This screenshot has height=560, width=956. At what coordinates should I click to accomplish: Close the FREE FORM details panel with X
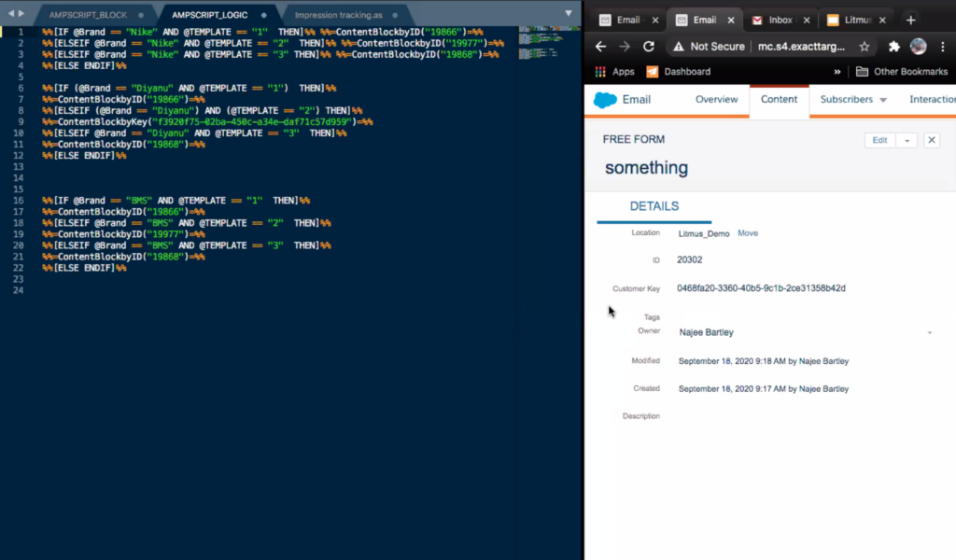pyautogui.click(x=931, y=140)
